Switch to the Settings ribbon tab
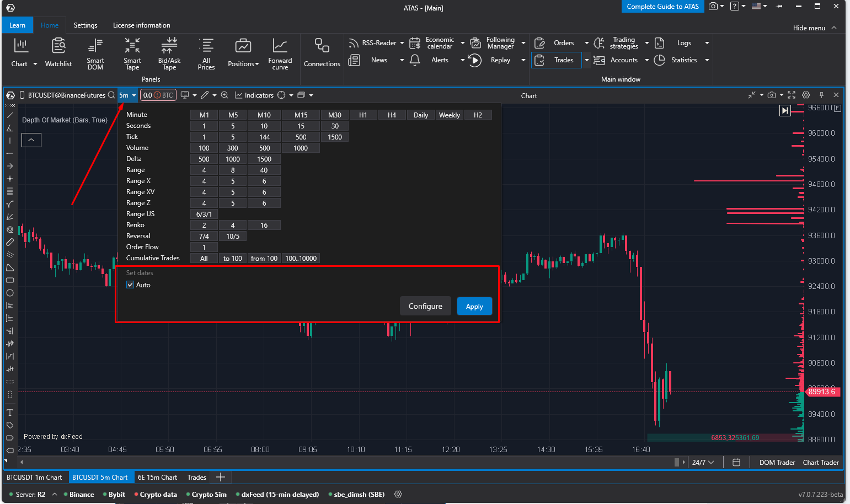850x504 pixels. pyautogui.click(x=85, y=25)
